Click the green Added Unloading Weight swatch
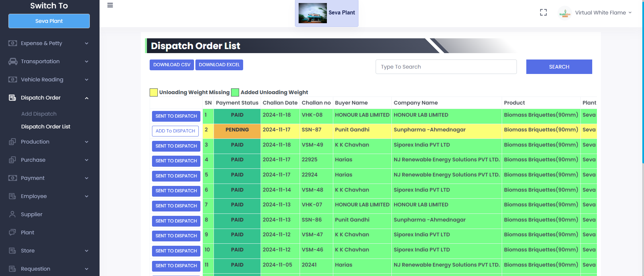This screenshot has height=276, width=644. coord(235,92)
